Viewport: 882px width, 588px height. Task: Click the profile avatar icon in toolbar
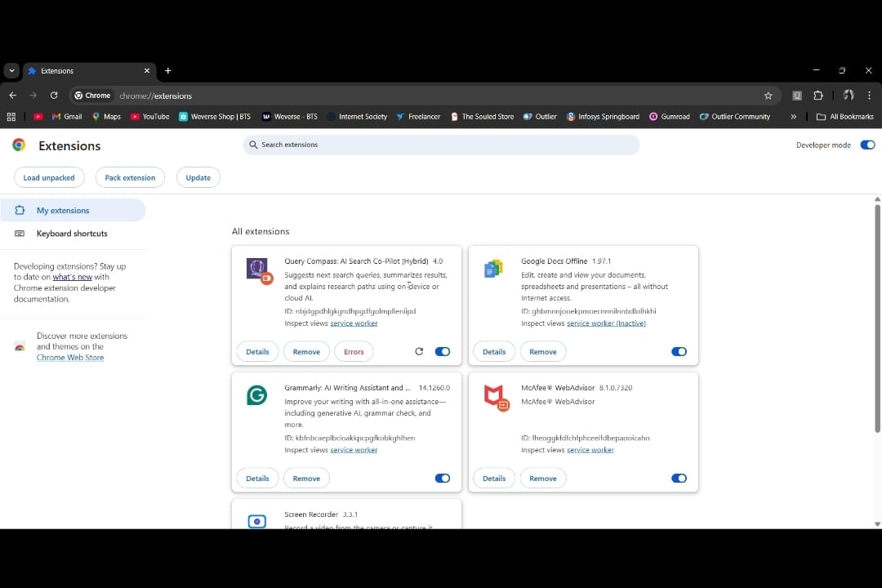click(x=849, y=95)
